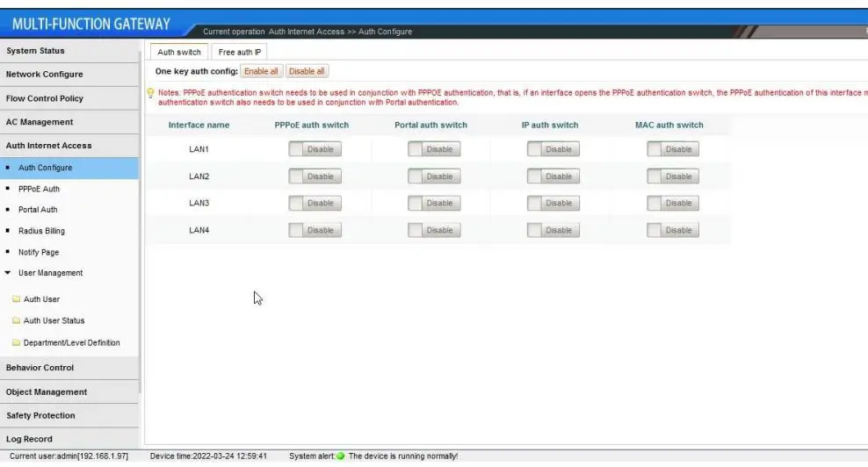Expand the Network Configure section

pos(69,74)
